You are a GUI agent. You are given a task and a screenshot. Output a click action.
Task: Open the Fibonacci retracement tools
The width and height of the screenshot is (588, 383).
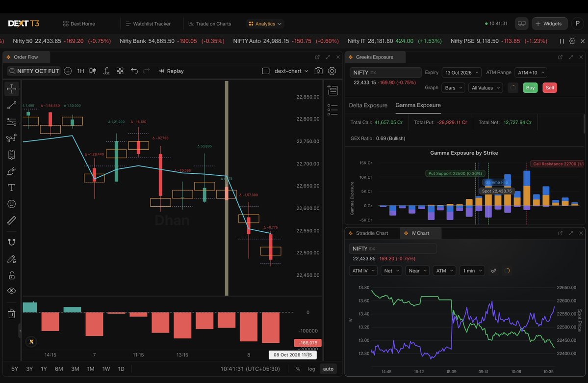point(12,122)
